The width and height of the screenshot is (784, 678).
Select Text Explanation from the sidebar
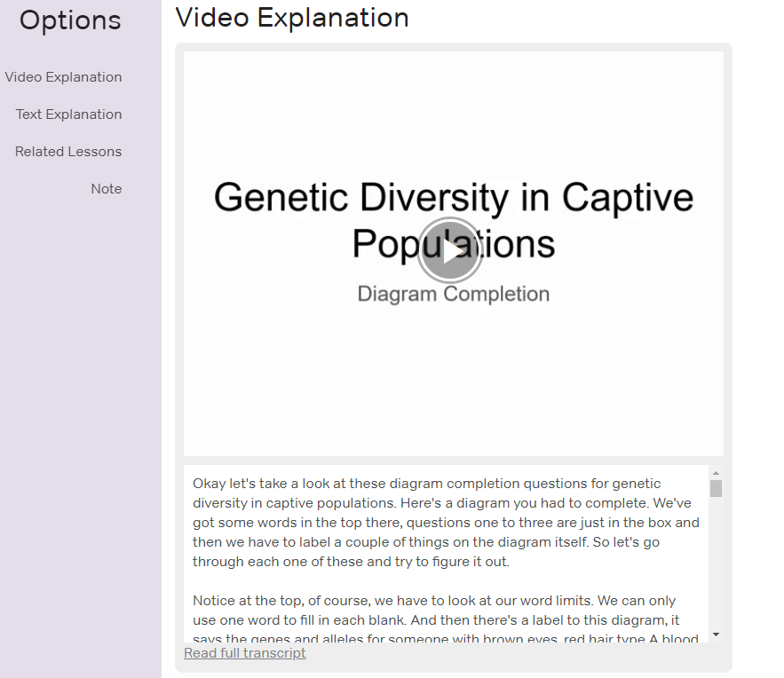(68, 114)
